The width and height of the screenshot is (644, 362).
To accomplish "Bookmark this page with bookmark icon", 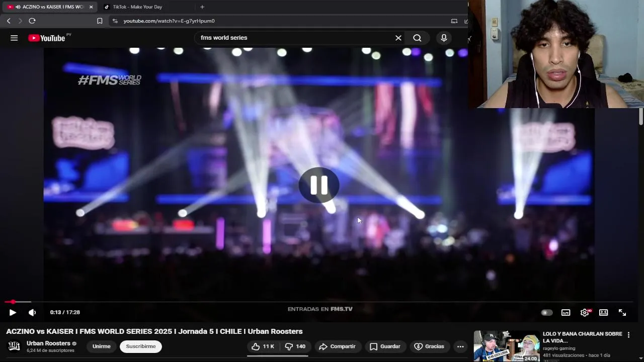I will [100, 21].
